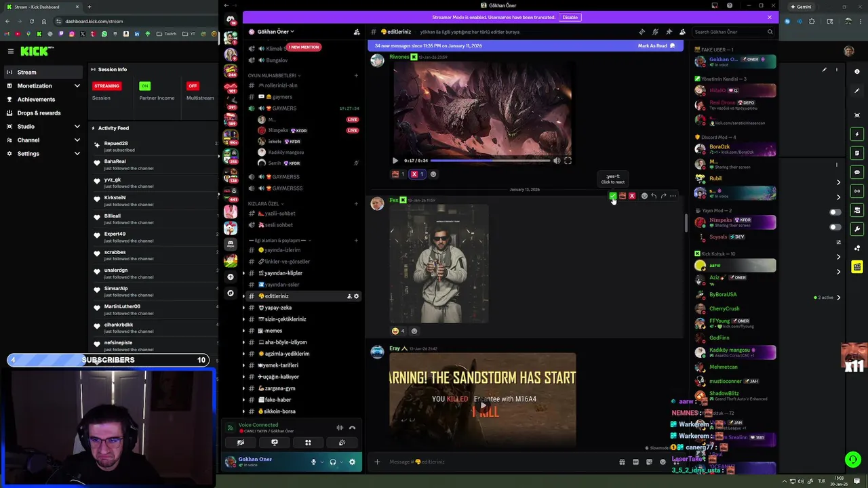Viewport: 868px width, 488px height.
Task: Open Achievements in Kick sidebar
Action: click(x=43, y=100)
